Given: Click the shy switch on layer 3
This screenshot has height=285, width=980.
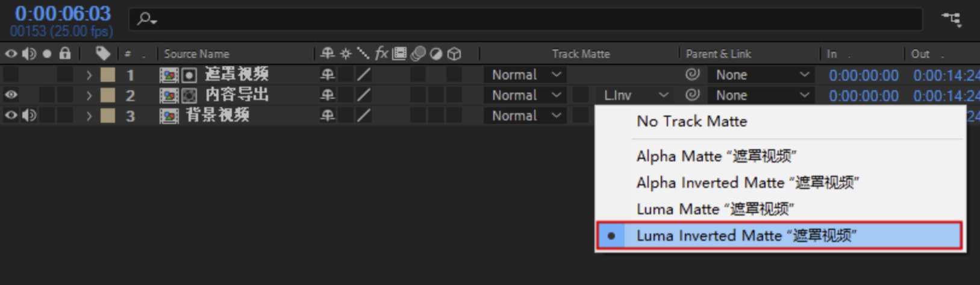Looking at the screenshot, I should (327, 116).
